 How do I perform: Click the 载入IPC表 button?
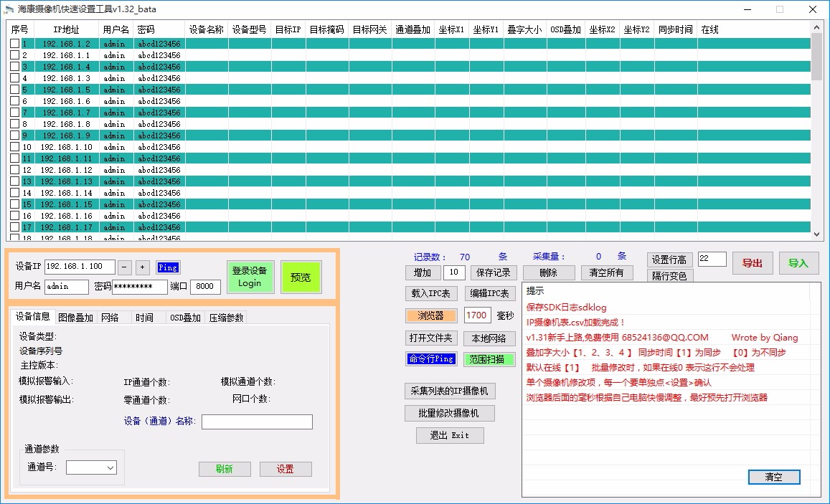pos(431,293)
